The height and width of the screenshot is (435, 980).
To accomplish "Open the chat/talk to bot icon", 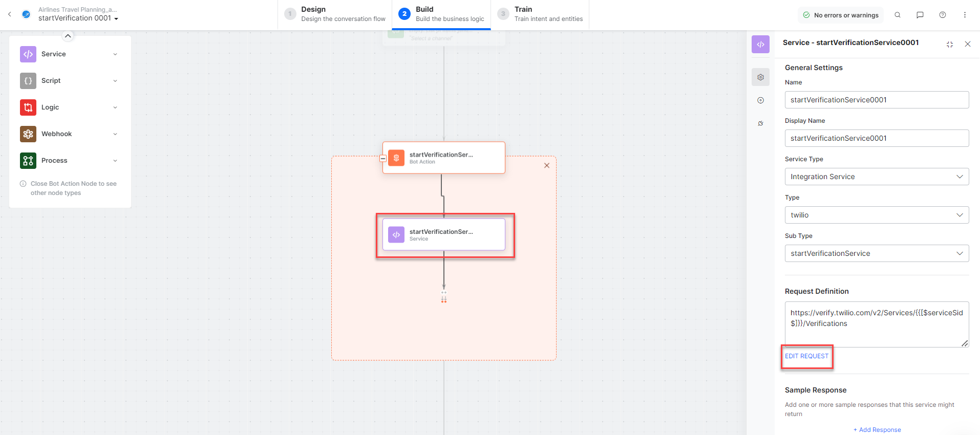I will (x=920, y=15).
